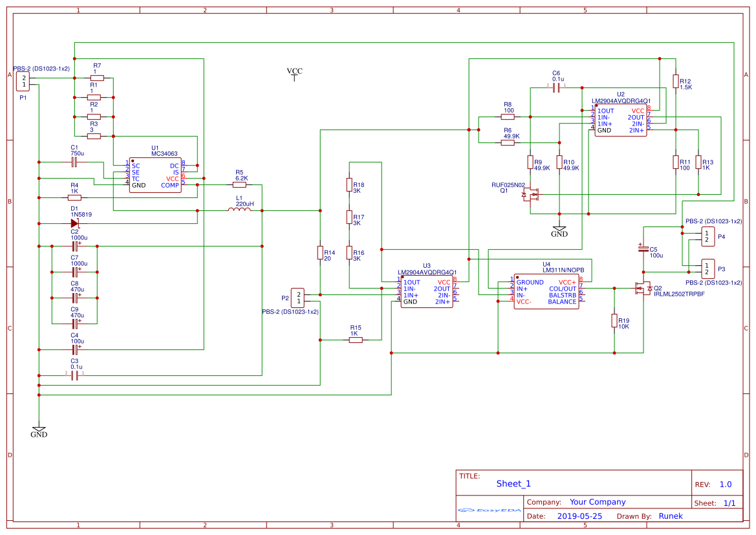Viewport: 756px width, 535px height.
Task: Click the Runek drawn-by name
Action: tap(671, 516)
